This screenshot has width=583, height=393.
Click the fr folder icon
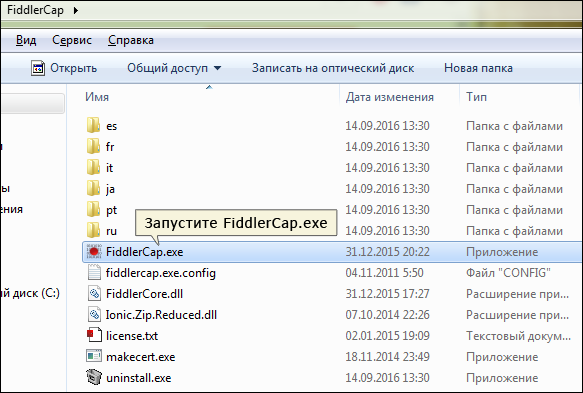pyautogui.click(x=94, y=146)
